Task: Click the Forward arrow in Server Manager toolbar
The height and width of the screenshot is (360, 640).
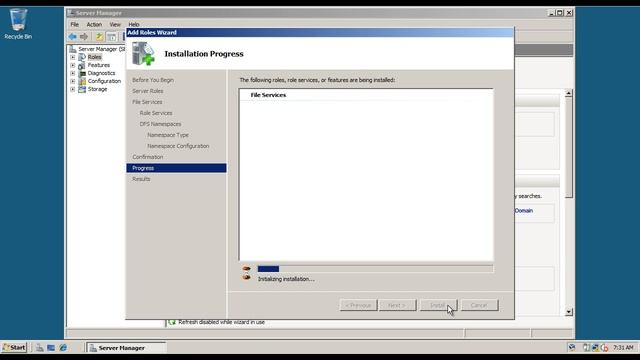Action: point(84,37)
